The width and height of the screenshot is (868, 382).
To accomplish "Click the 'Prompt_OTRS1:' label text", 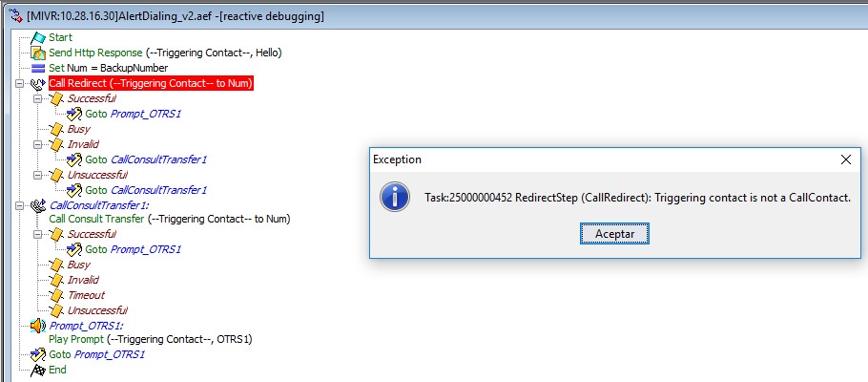I will point(87,326).
